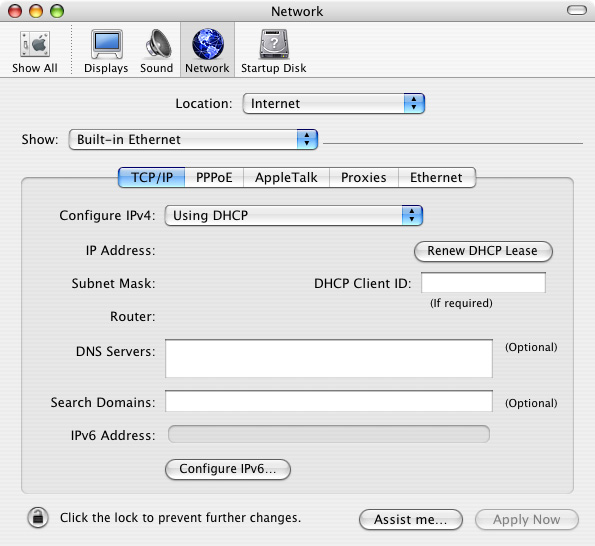The image size is (595, 546).
Task: Open the Sound preference pane
Action: coord(157,52)
